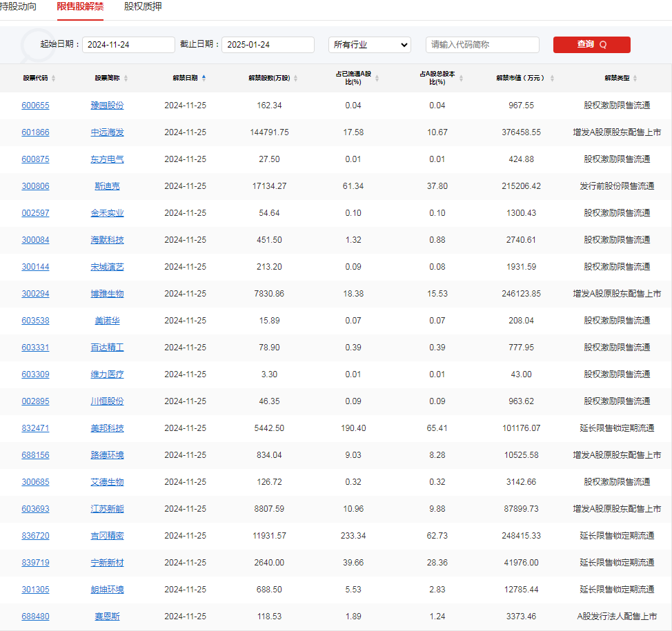Open stock code 600655 link

(x=36, y=106)
